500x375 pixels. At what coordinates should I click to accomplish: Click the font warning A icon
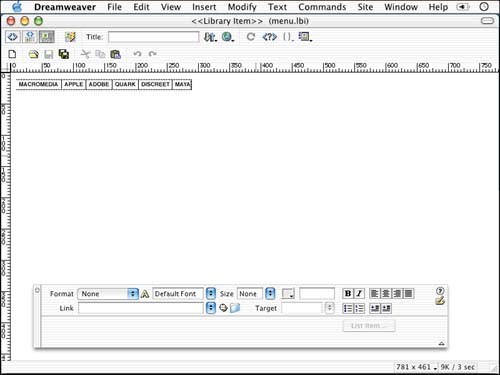pyautogui.click(x=145, y=294)
